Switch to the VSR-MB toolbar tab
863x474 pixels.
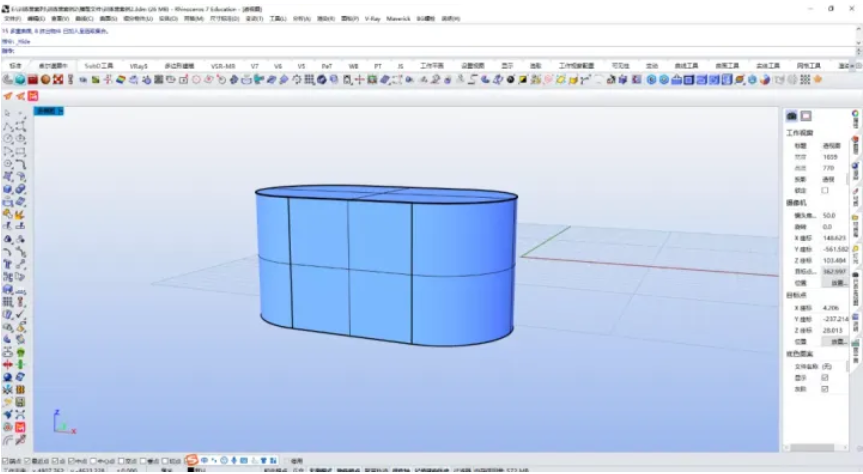[x=223, y=66]
